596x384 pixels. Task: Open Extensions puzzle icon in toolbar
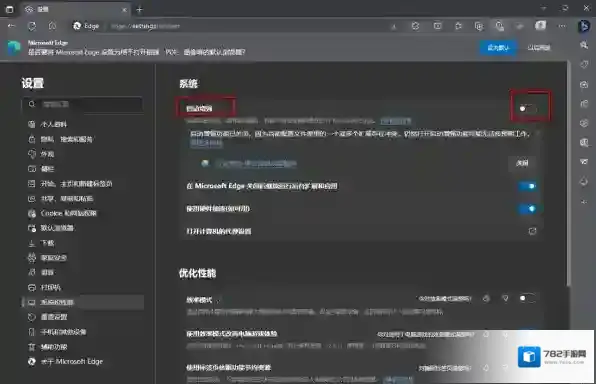(415, 26)
